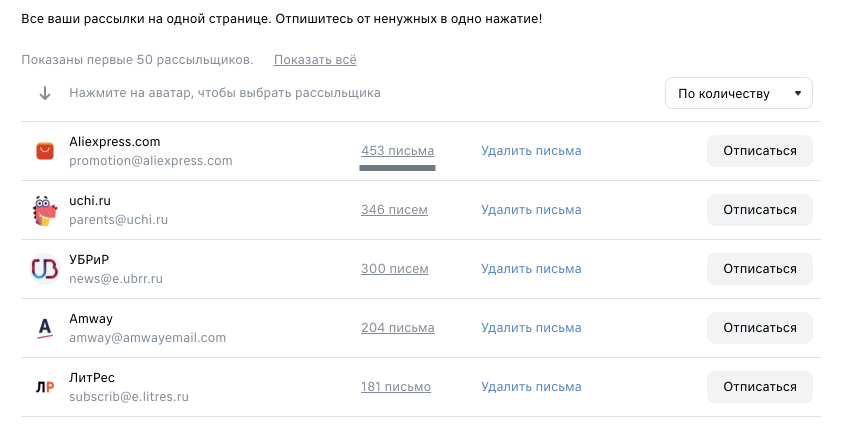Open the 300 писем link from УБРиР
This screenshot has height=425, width=841.
tap(395, 269)
